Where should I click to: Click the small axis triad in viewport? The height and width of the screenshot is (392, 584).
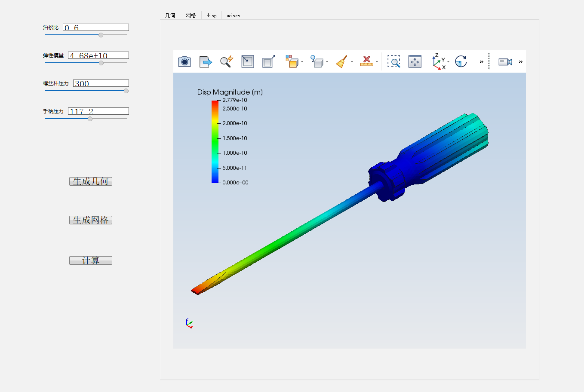coord(189,324)
